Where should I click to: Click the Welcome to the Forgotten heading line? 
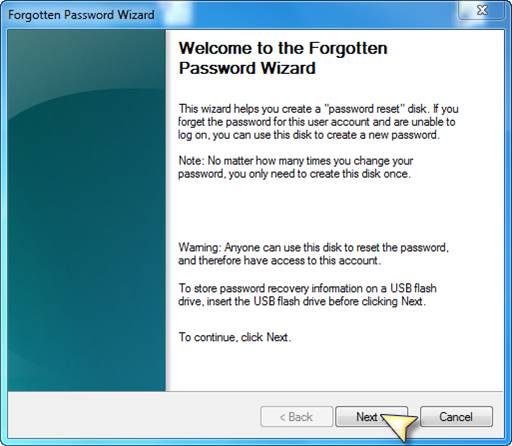[283, 48]
